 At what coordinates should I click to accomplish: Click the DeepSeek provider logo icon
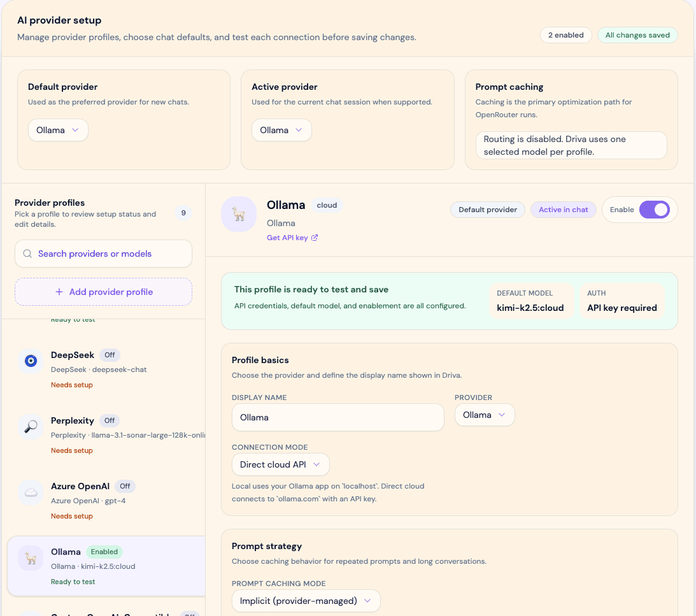click(x=31, y=361)
